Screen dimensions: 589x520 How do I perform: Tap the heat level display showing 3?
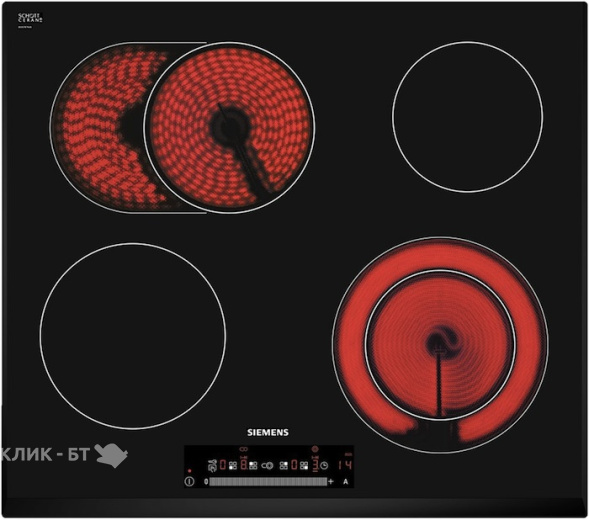point(315,465)
